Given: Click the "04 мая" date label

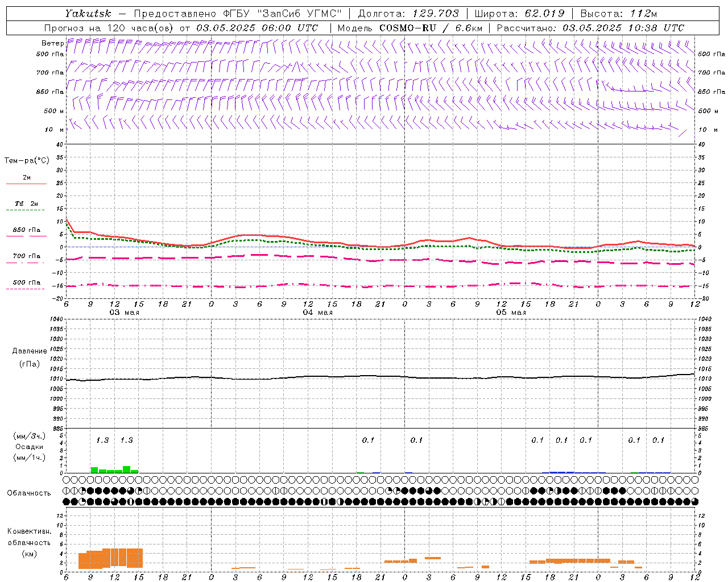Looking at the screenshot, I should point(317,313).
